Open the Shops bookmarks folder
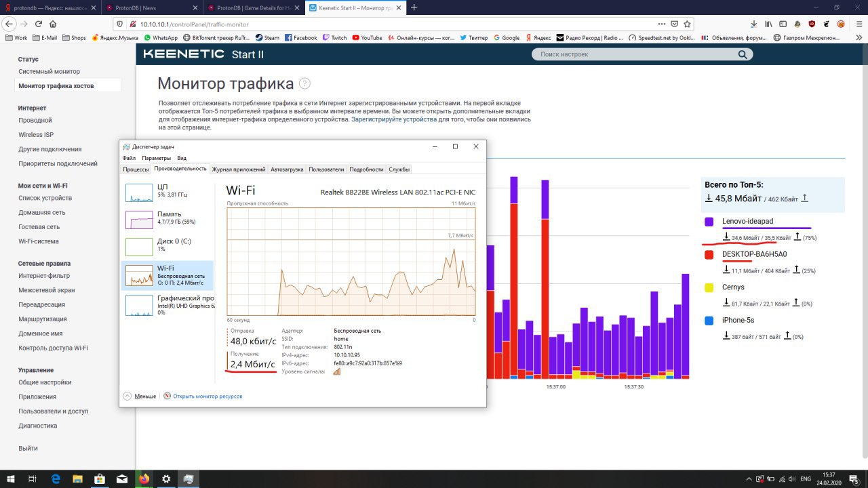Image resolution: width=868 pixels, height=488 pixels. (x=74, y=38)
